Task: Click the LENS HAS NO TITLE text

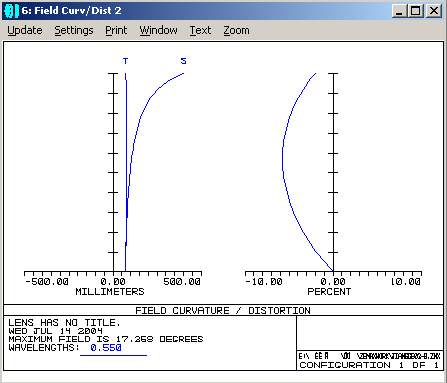Action: tap(64, 323)
